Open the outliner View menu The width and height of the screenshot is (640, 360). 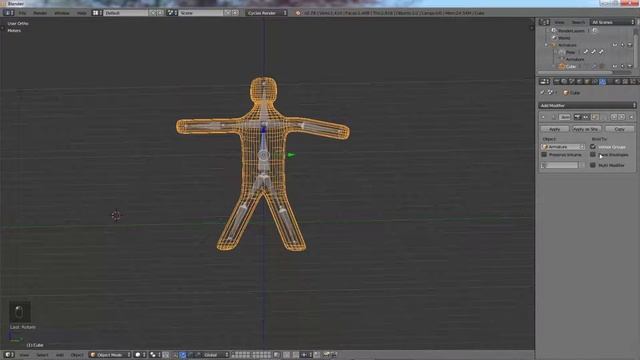559,22
